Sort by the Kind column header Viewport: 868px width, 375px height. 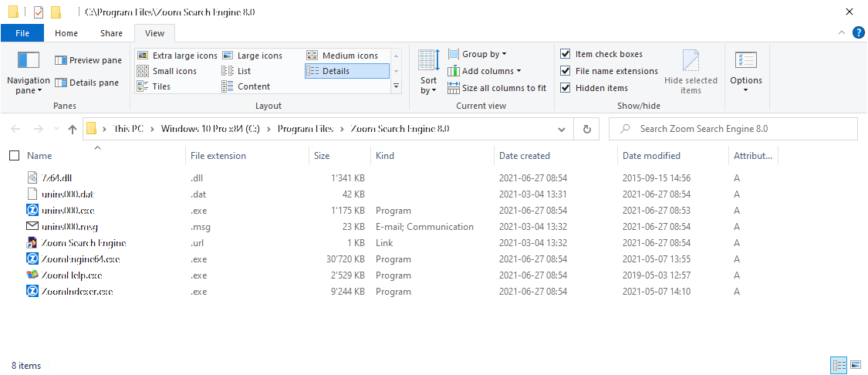point(385,156)
